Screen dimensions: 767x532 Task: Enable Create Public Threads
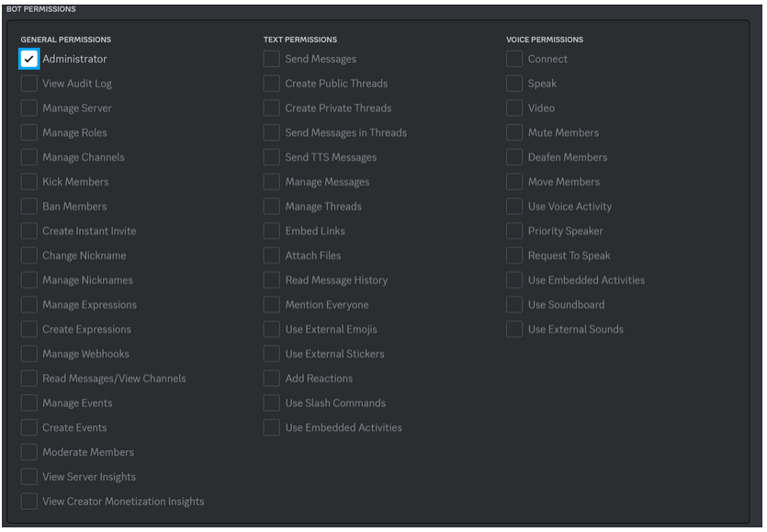point(272,84)
